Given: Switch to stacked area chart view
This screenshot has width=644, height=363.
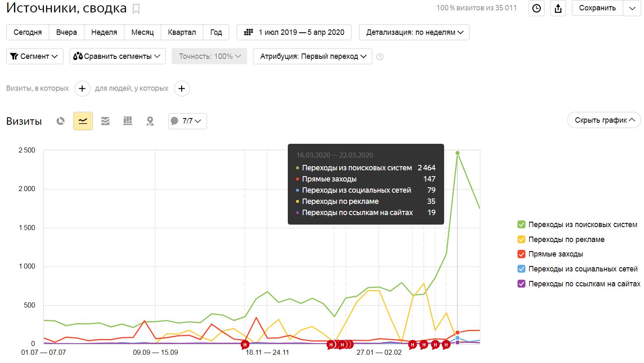Looking at the screenshot, I should click(x=105, y=121).
